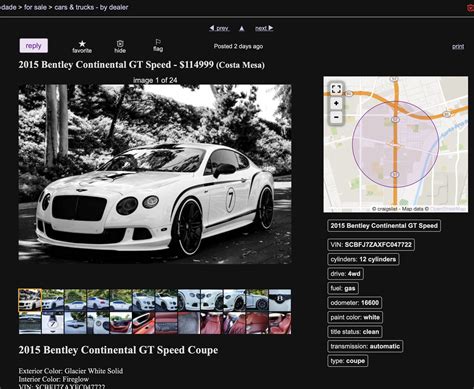This screenshot has height=389, width=474.
Task: Open the Bentley winged B badge thumbnail
Action: point(280,300)
